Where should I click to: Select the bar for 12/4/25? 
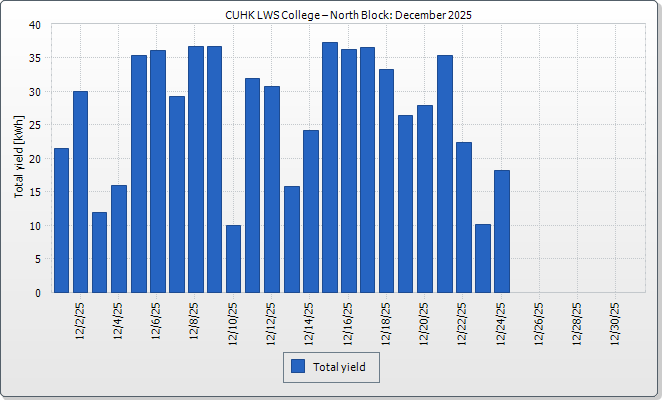119,239
